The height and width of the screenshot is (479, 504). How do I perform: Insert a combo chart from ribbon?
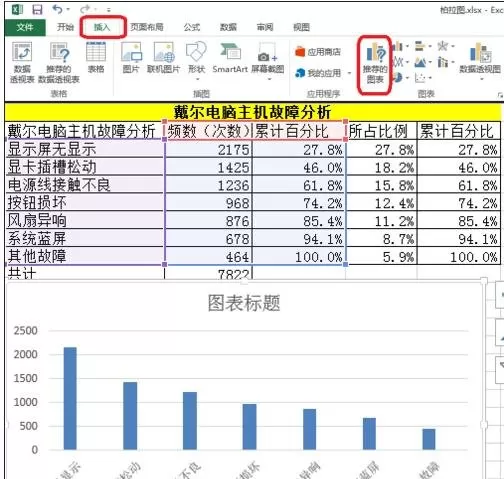445,62
